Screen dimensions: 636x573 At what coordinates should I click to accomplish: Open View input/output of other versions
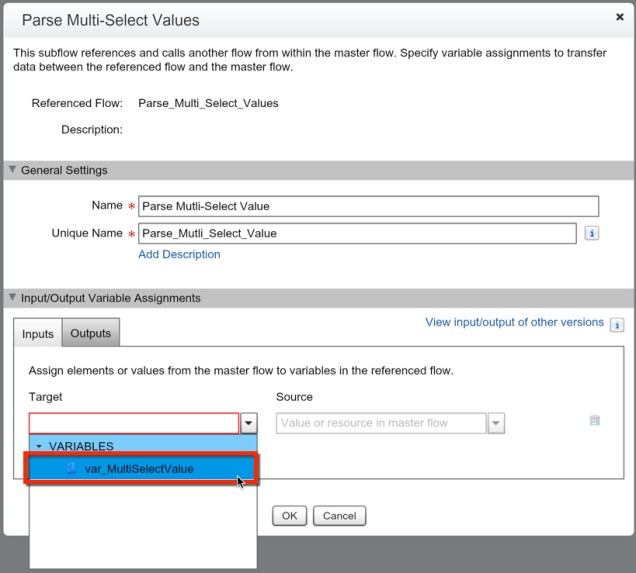coord(514,322)
